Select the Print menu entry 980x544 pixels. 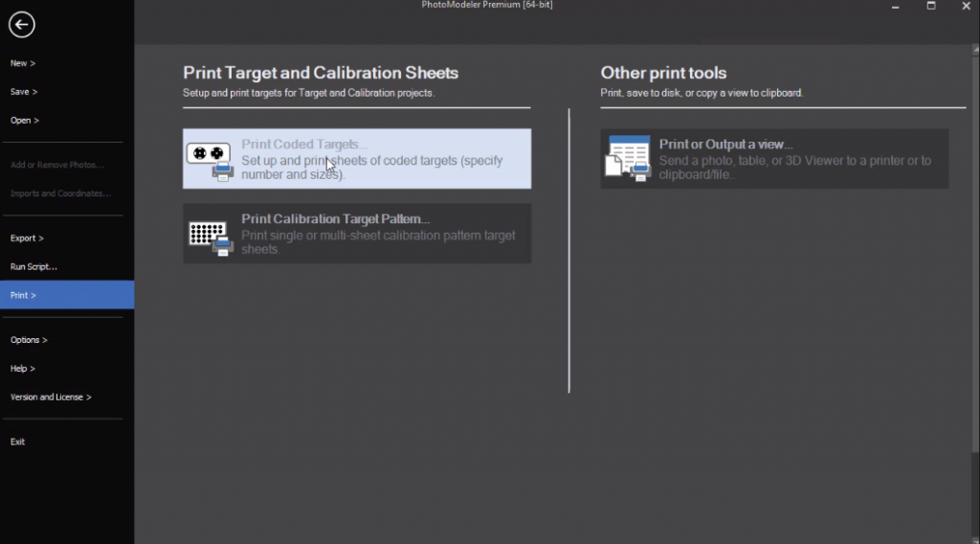click(67, 295)
